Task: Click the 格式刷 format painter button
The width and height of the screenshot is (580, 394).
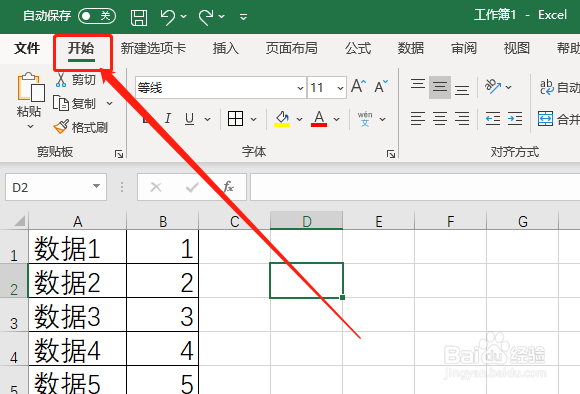Action: click(x=81, y=127)
